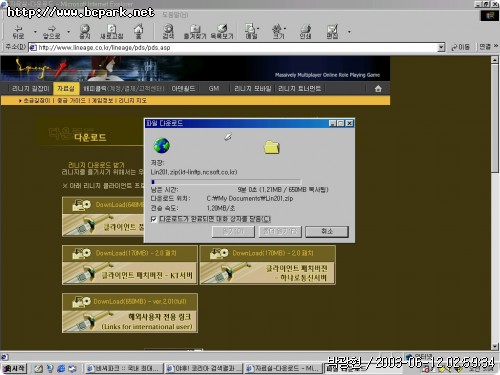Viewport: 500px width, 375px height.
Task: Open the GM nav menu item
Action: coord(214,89)
